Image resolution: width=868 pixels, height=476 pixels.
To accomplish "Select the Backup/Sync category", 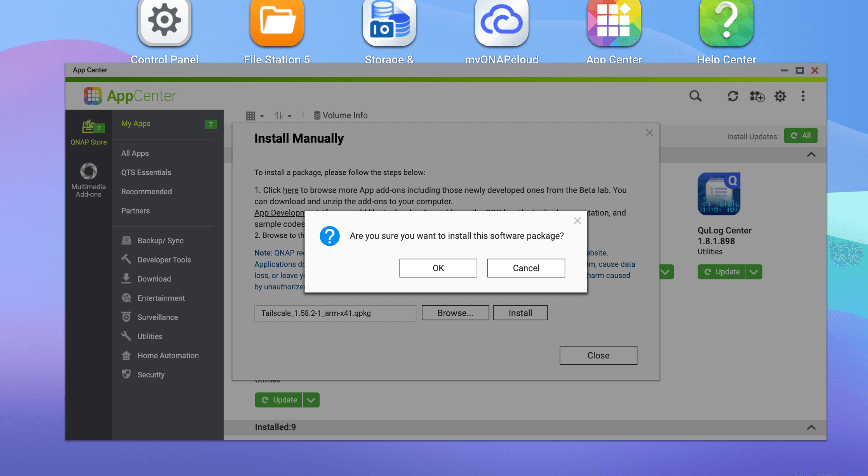I will [160, 240].
